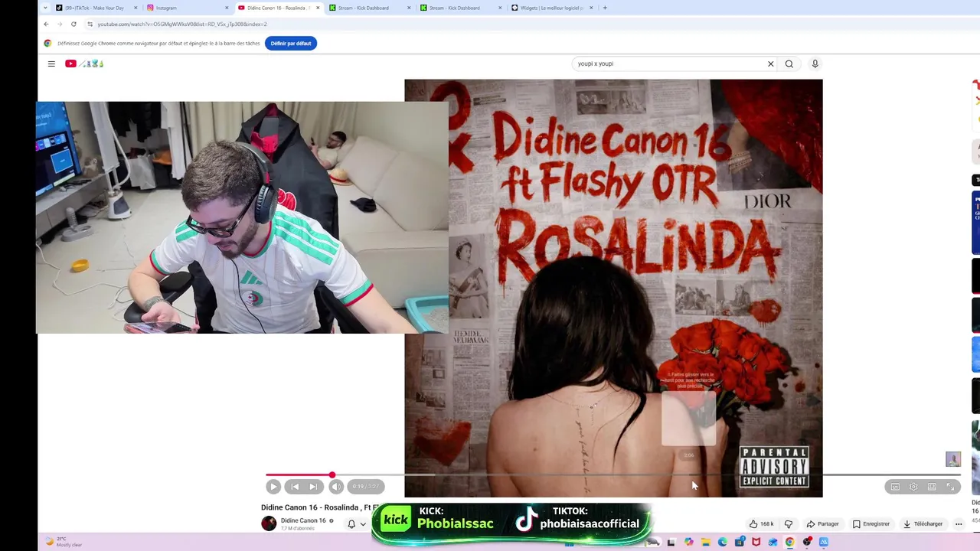980x551 pixels.
Task: Open a new browser tab with plus
Action: click(605, 8)
